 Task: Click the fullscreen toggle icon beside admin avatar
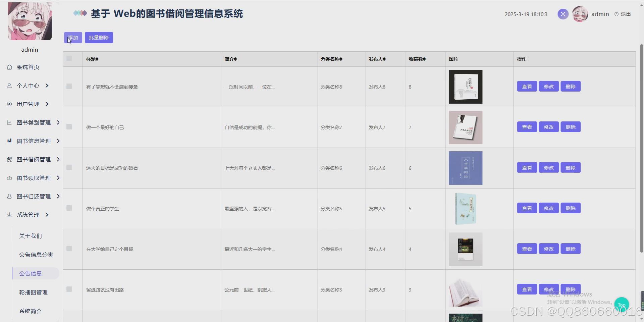click(x=563, y=14)
